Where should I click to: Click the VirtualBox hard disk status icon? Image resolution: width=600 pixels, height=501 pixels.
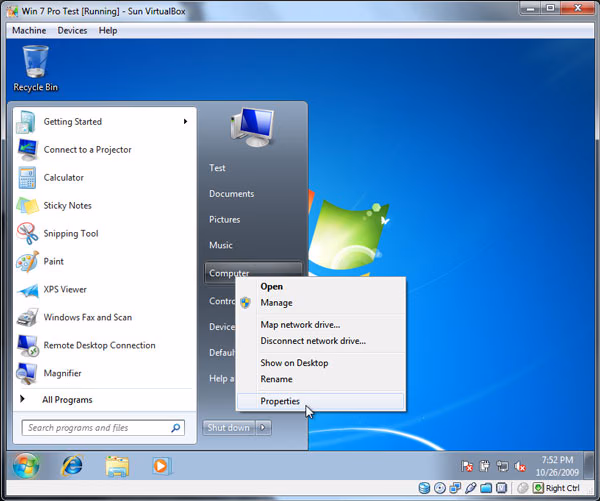tap(424, 488)
